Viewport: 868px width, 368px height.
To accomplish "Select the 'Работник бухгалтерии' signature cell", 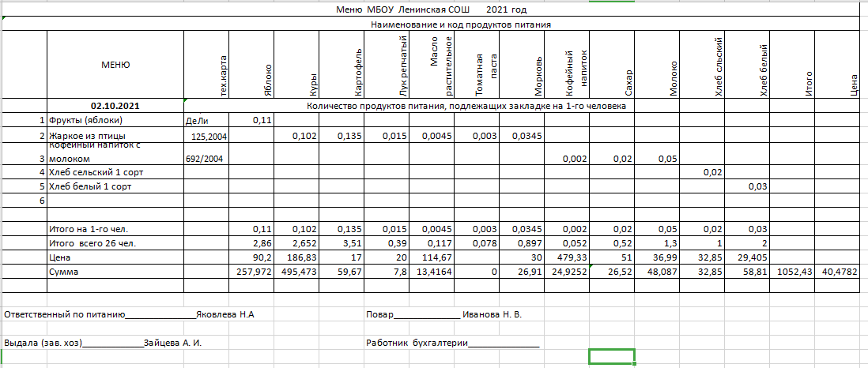I will (x=453, y=344).
